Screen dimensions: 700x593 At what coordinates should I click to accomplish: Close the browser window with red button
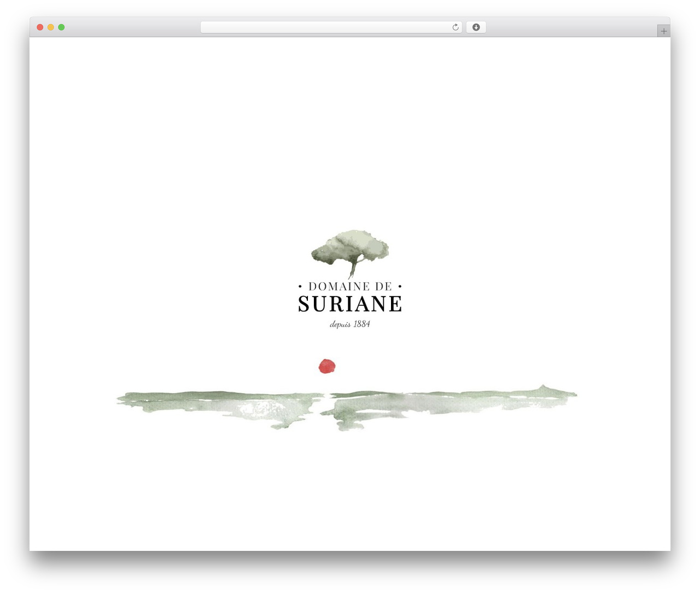40,27
